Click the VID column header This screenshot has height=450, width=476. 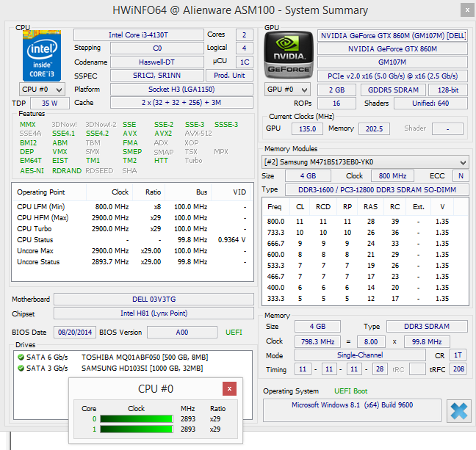tap(231, 192)
